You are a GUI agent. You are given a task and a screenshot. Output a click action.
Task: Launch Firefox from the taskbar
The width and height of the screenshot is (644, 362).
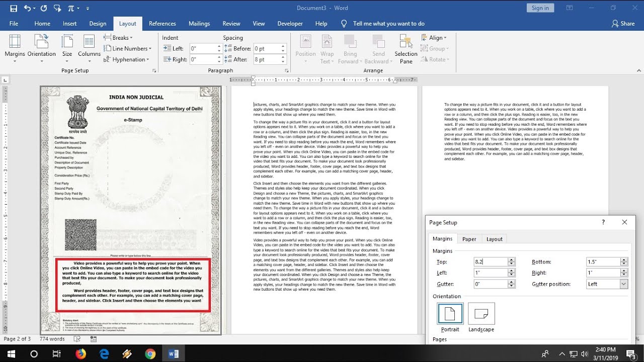(80, 353)
